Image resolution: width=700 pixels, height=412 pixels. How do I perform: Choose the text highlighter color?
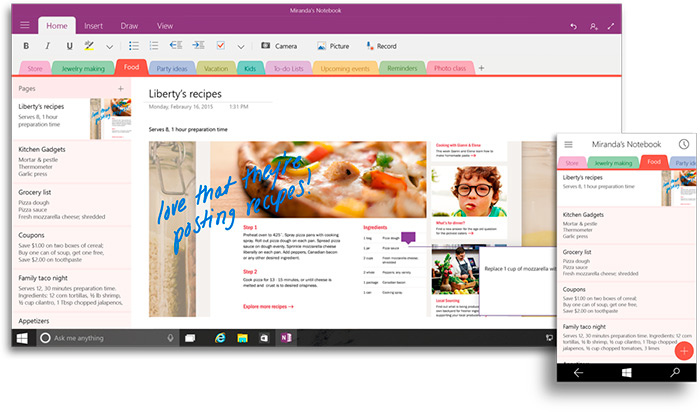click(89, 46)
